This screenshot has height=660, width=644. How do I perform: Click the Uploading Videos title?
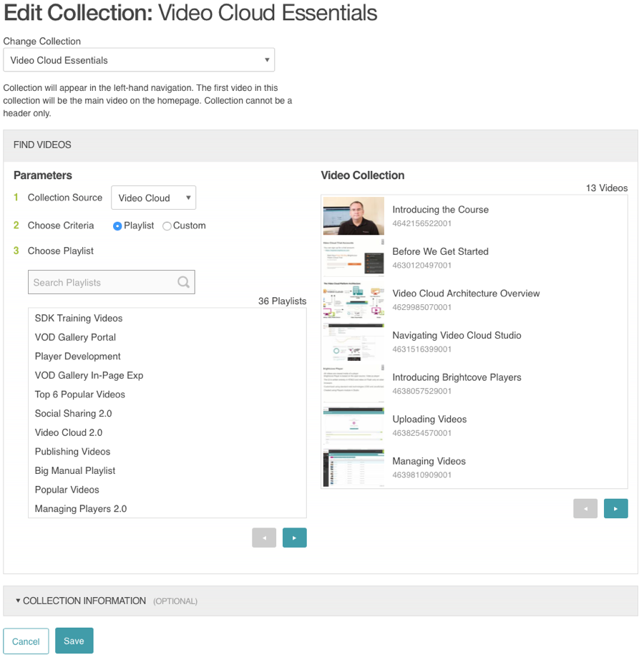coord(429,419)
